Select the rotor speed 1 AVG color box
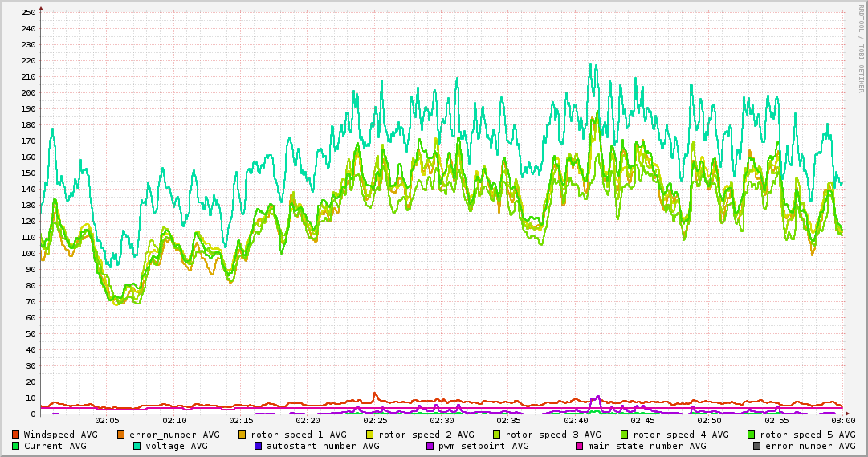The width and height of the screenshot is (868, 457). (242, 435)
